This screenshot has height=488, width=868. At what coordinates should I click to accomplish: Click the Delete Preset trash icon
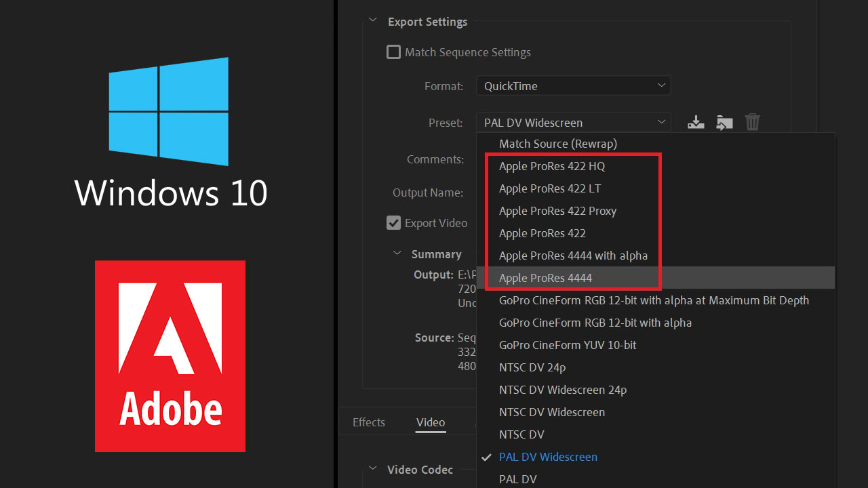(752, 123)
